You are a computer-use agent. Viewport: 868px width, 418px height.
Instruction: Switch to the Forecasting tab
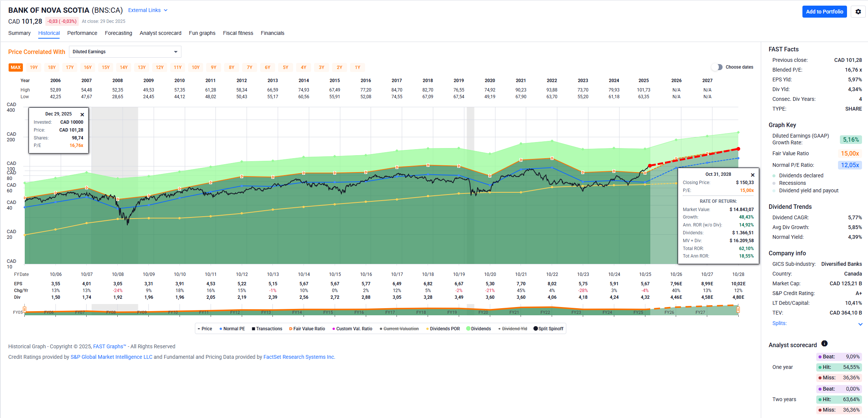tap(118, 33)
